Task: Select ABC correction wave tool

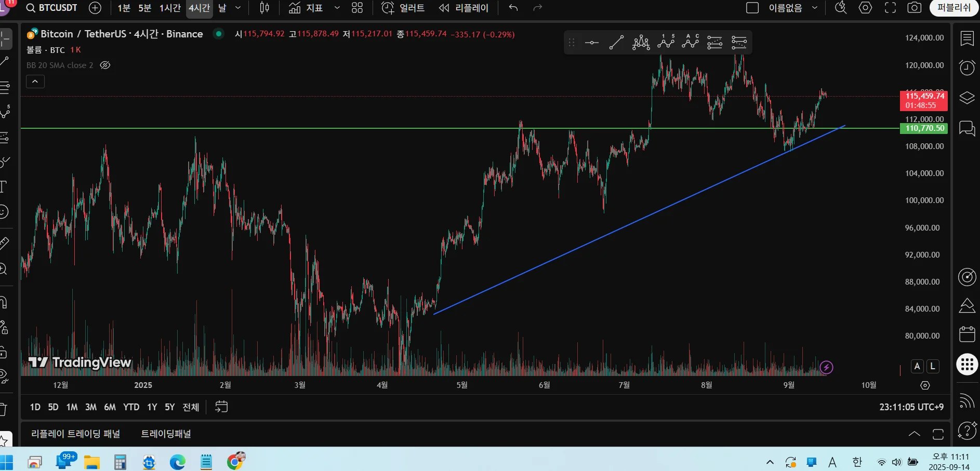Action: (x=690, y=43)
